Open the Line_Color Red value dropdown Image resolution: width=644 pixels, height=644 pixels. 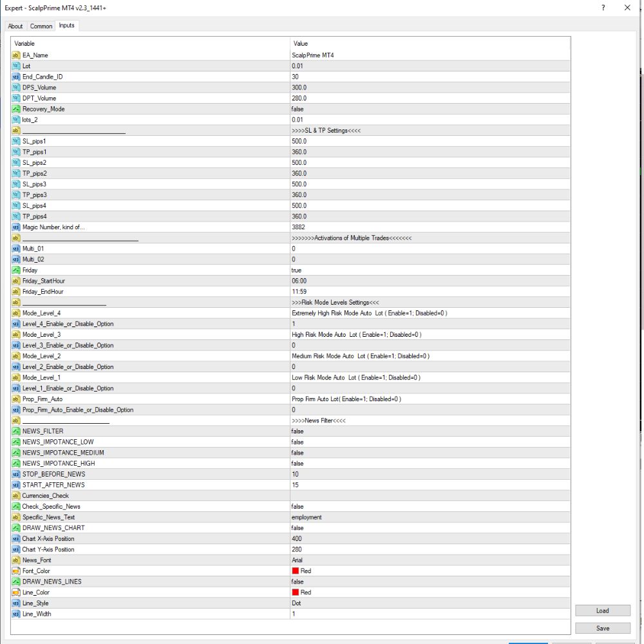pos(430,592)
